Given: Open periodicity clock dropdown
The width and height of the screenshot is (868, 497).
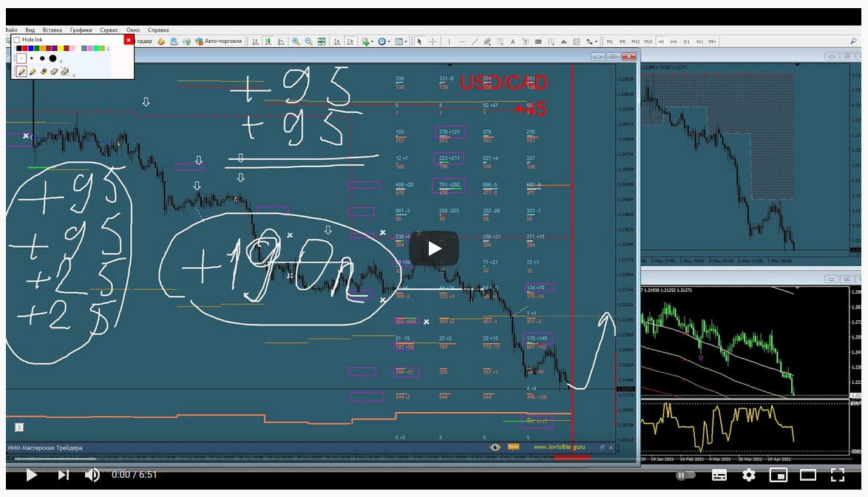Looking at the screenshot, I should pyautogui.click(x=384, y=41).
